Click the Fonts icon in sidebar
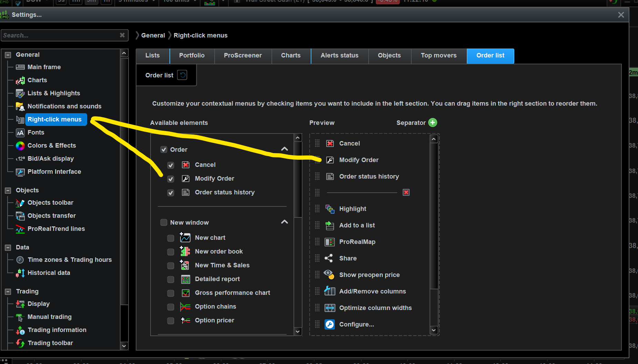638x364 pixels. click(x=20, y=133)
